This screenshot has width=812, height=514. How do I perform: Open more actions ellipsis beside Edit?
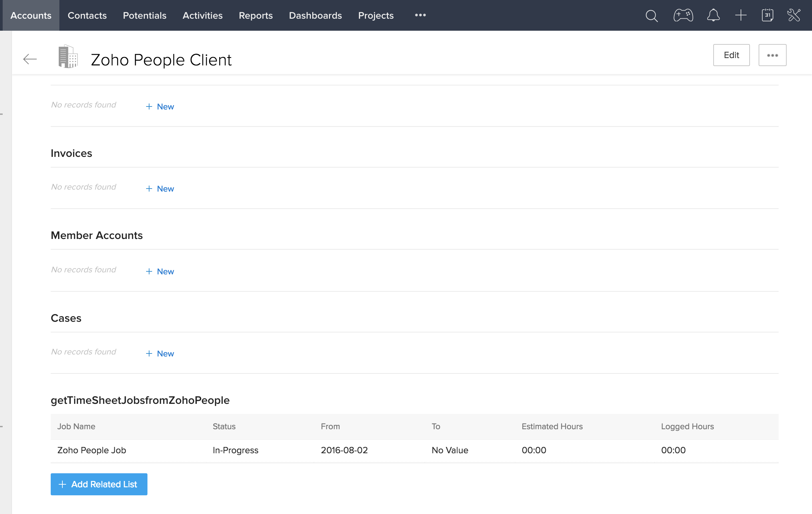772,55
